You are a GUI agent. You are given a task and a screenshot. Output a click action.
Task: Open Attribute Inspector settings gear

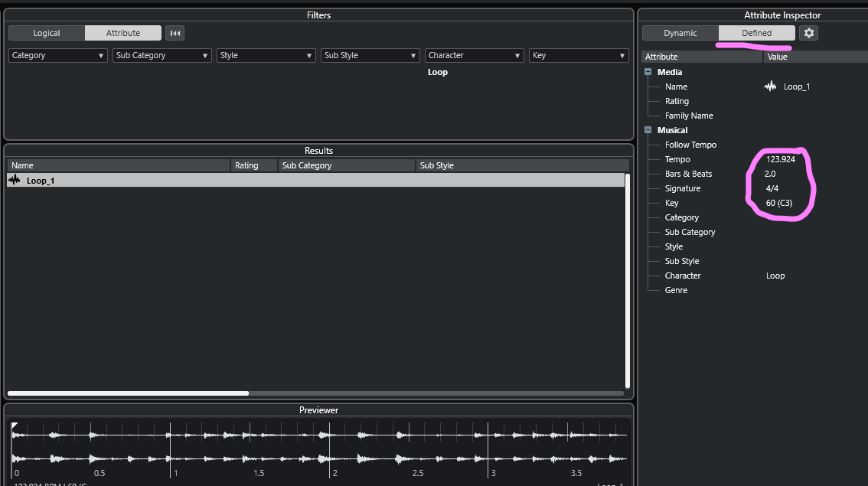[808, 33]
